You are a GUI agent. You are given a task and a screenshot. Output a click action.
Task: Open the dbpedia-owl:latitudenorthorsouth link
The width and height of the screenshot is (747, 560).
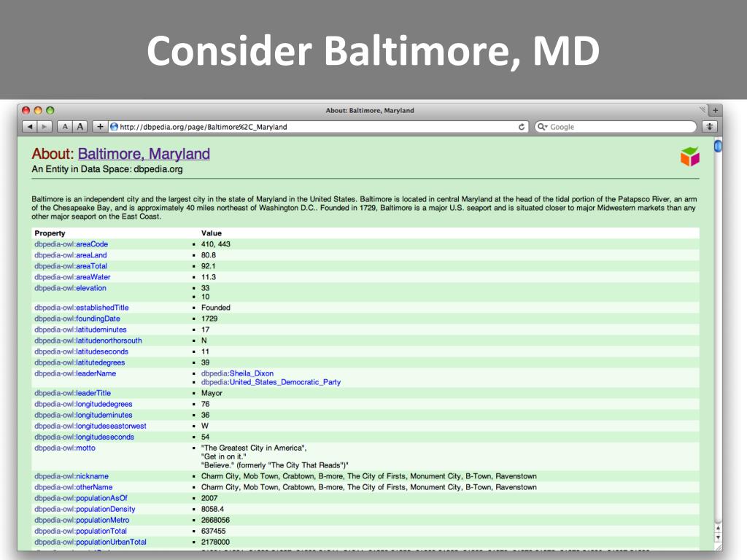point(88,341)
